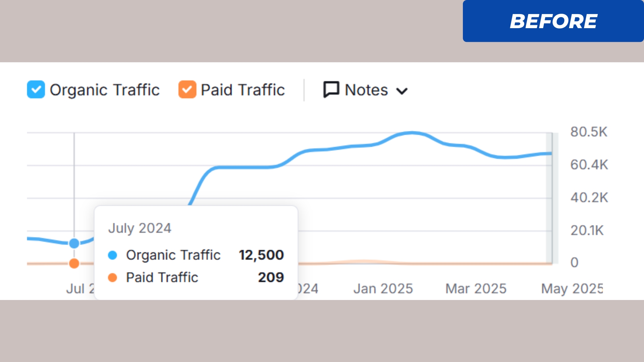
Task: Click the Notes speech bubble icon
Action: pyautogui.click(x=331, y=89)
